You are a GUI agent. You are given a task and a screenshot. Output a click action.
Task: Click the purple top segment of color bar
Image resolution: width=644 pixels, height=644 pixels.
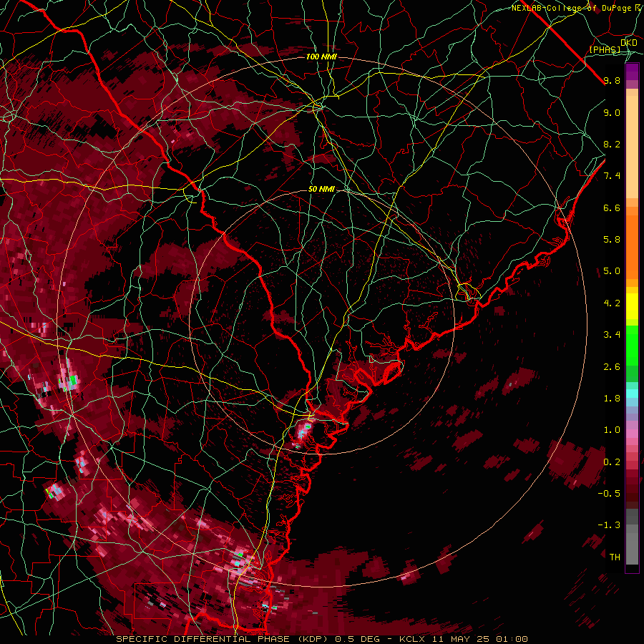(632, 72)
